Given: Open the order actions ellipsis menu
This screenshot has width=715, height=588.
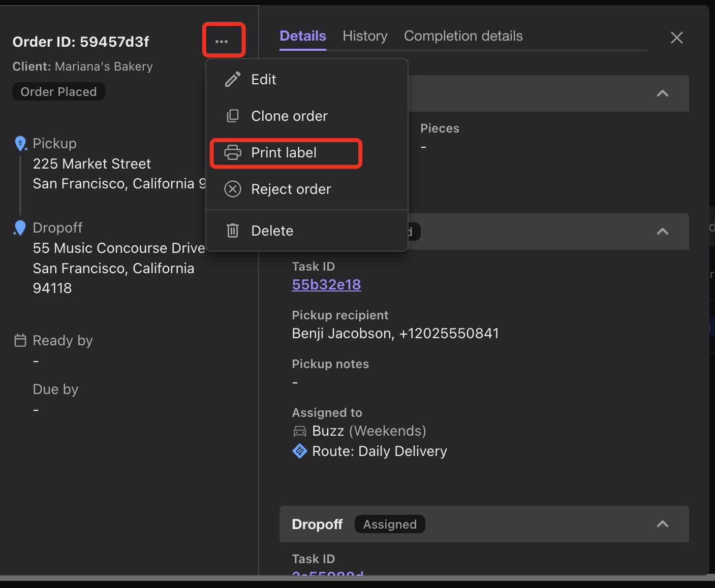Looking at the screenshot, I should [224, 40].
